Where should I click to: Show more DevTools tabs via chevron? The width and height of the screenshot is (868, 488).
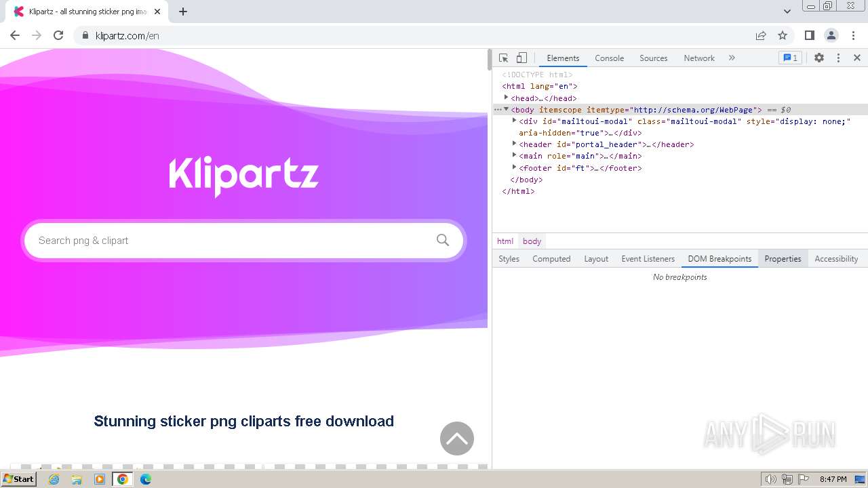pos(732,58)
